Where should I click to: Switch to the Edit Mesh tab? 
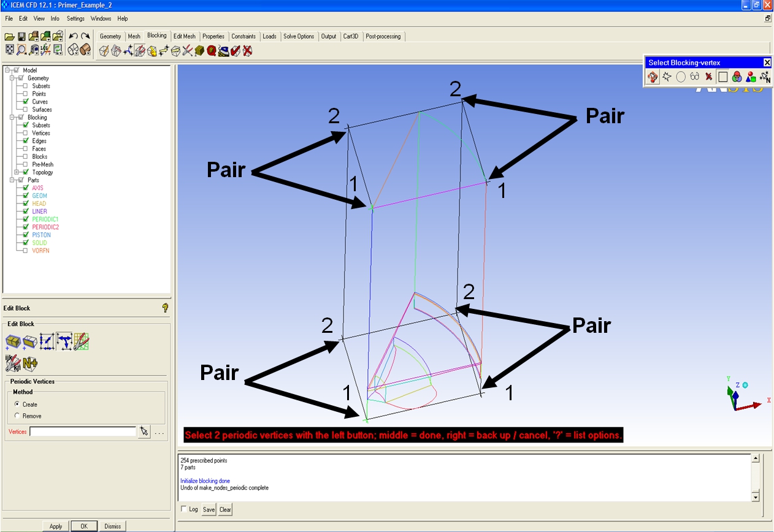184,36
